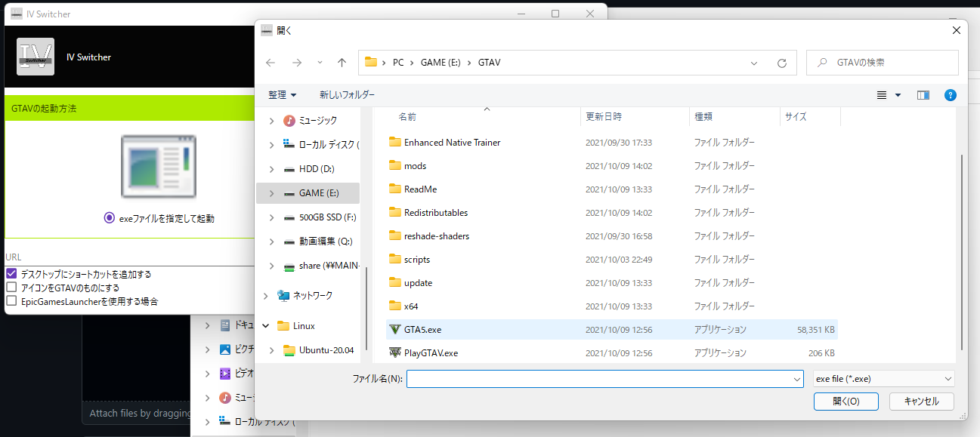Refresh the GTAV folder view
This screenshot has width=980, height=437.
[782, 63]
